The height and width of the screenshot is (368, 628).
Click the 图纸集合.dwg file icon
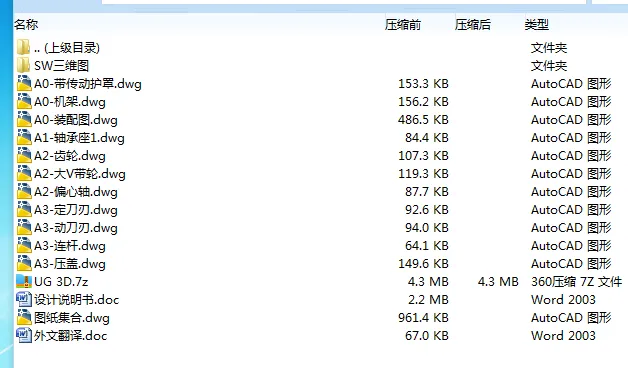coord(24,318)
